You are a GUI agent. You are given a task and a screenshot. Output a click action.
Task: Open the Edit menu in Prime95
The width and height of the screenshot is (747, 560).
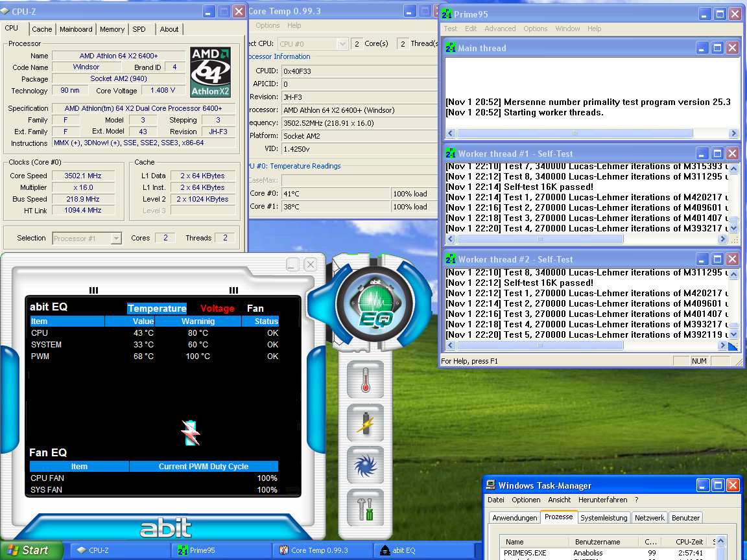point(471,29)
